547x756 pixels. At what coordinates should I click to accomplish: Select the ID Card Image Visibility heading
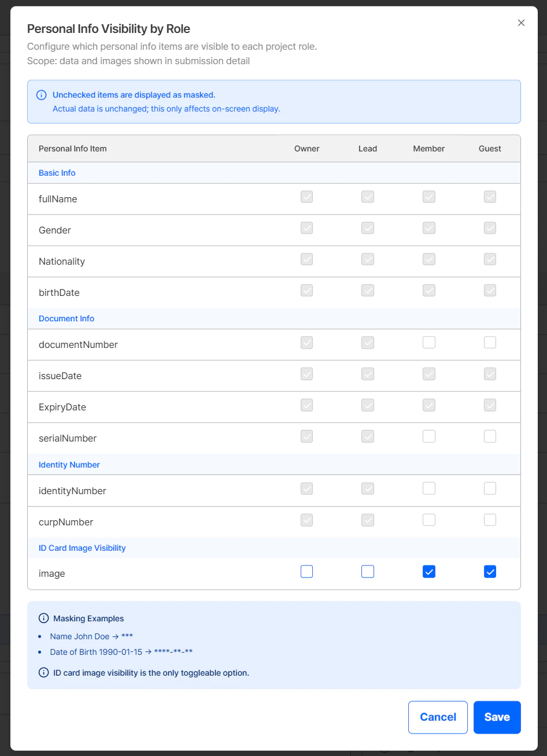[x=82, y=548]
